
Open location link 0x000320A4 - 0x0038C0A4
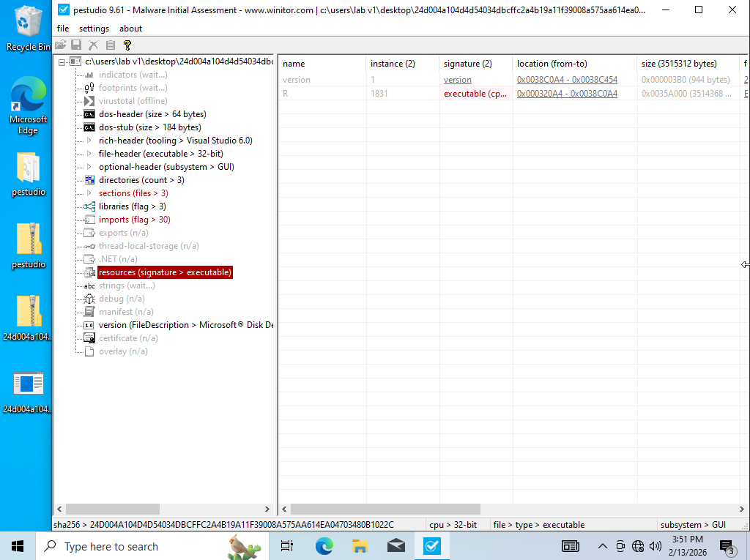tap(567, 94)
